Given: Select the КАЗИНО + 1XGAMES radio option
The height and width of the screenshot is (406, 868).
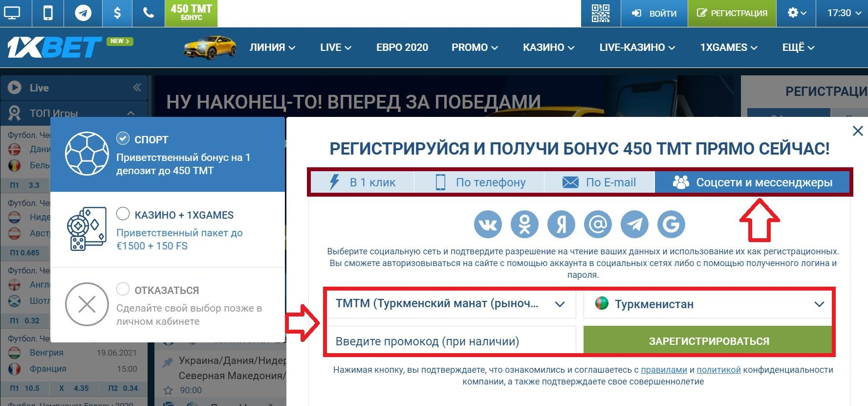Looking at the screenshot, I should (123, 214).
